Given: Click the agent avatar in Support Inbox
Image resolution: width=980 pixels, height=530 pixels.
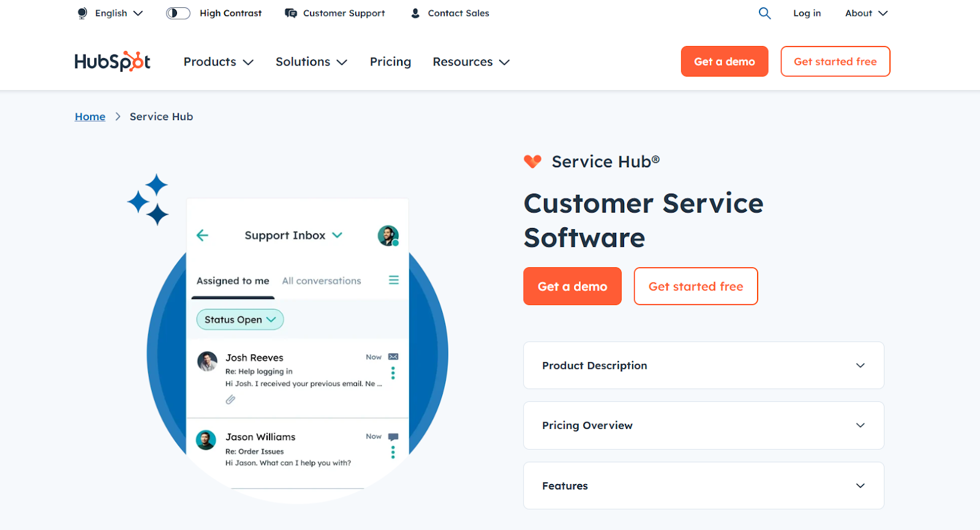Looking at the screenshot, I should [x=388, y=235].
